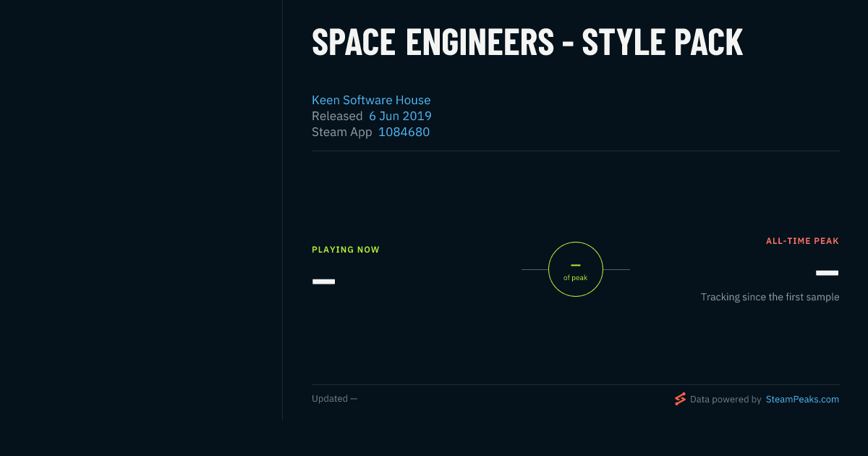Click the All-Time Peak label
Viewport: 868px width, 456px height.
802,241
